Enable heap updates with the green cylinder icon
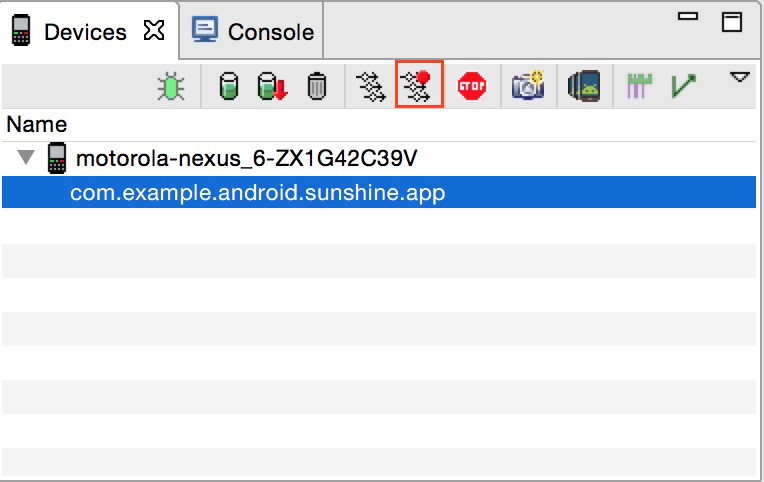764x482 pixels. pos(229,86)
